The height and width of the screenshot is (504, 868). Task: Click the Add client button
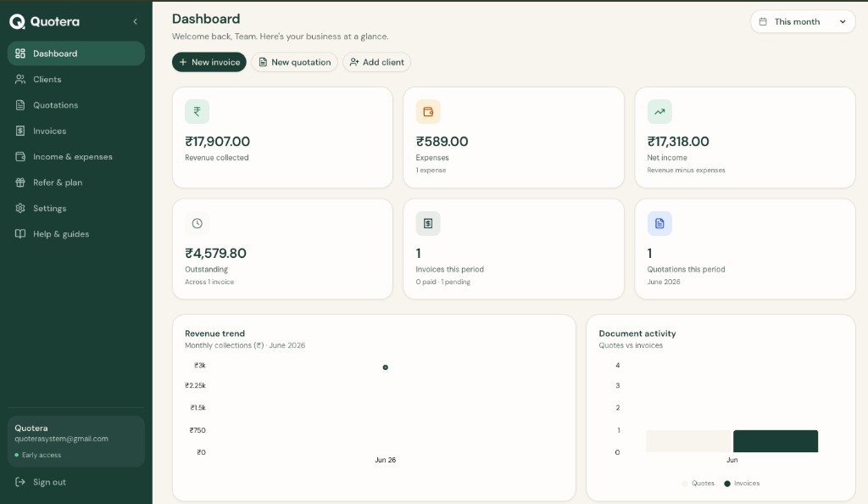pyautogui.click(x=376, y=62)
